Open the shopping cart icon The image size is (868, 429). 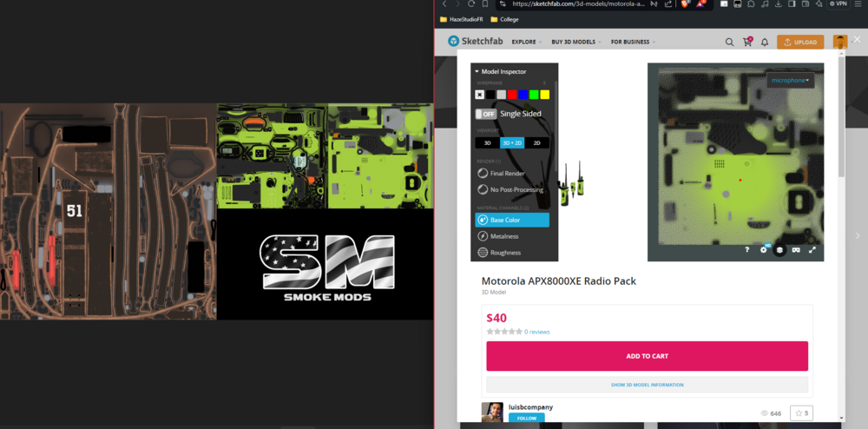point(747,42)
